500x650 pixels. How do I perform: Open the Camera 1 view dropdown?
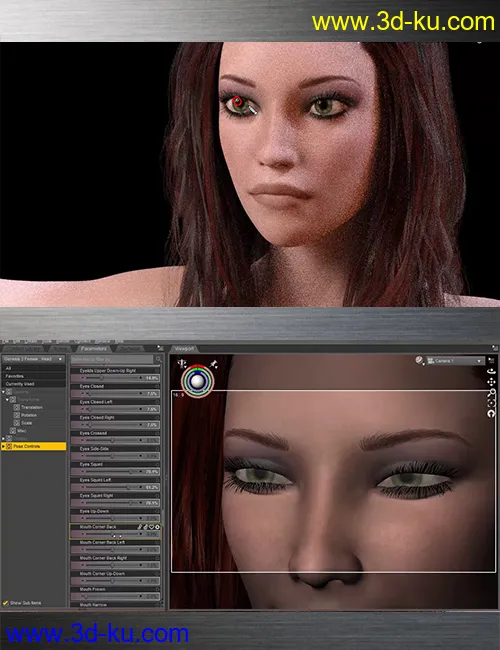pos(456,361)
